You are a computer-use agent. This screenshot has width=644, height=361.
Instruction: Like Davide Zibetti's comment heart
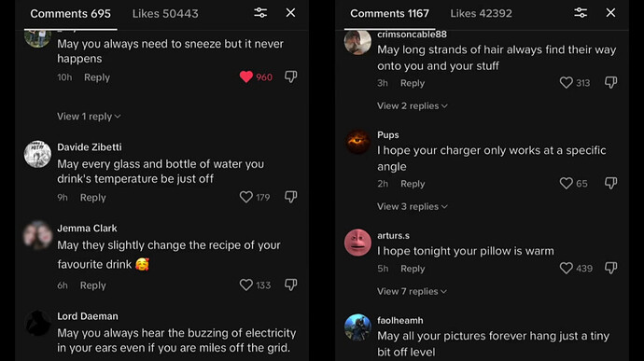(246, 197)
